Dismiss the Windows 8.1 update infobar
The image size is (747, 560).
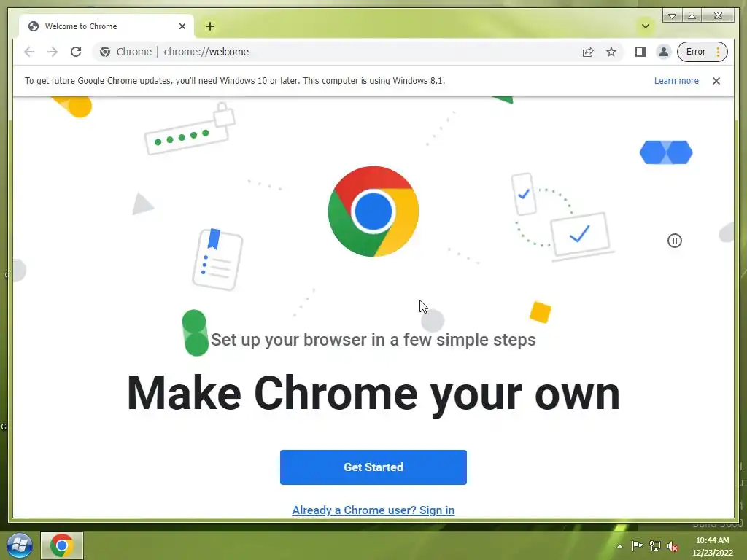pyautogui.click(x=716, y=81)
